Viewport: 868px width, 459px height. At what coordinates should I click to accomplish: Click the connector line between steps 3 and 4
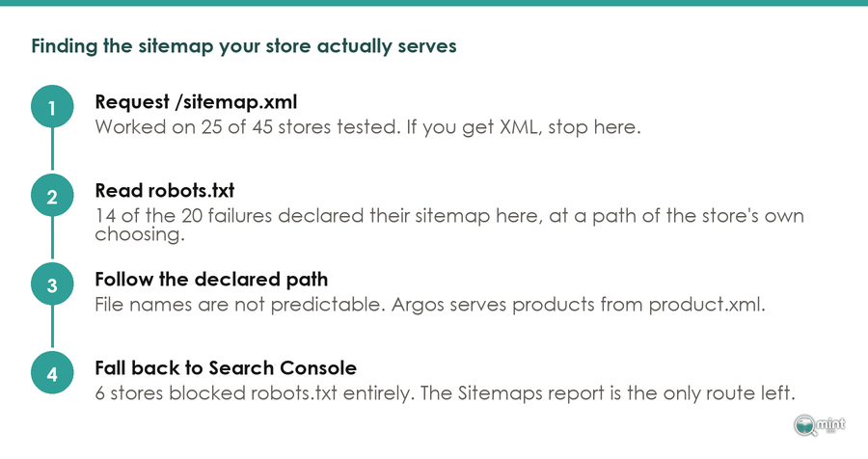point(52,327)
